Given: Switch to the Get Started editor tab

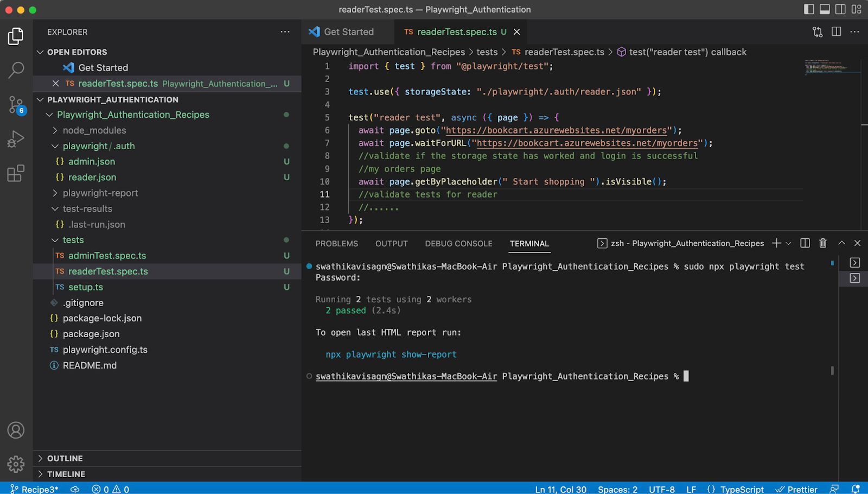Looking at the screenshot, I should pyautogui.click(x=348, y=32).
